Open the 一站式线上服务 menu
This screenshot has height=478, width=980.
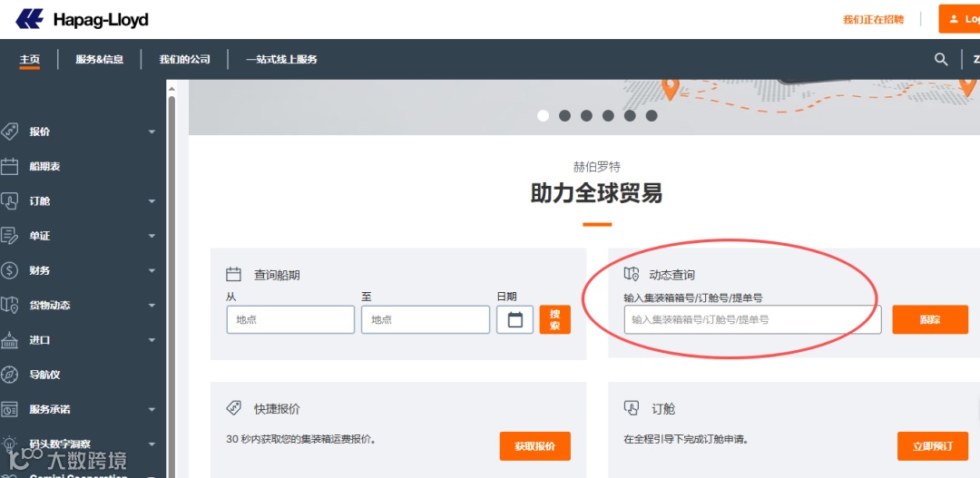pyautogui.click(x=281, y=59)
